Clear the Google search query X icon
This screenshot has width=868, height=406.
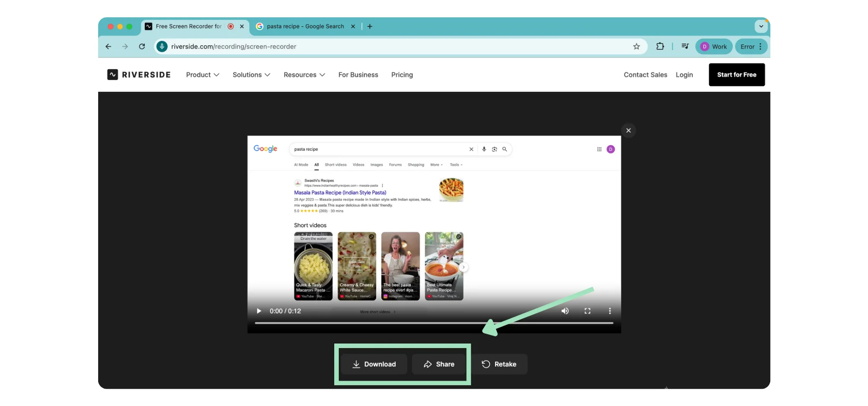471,149
